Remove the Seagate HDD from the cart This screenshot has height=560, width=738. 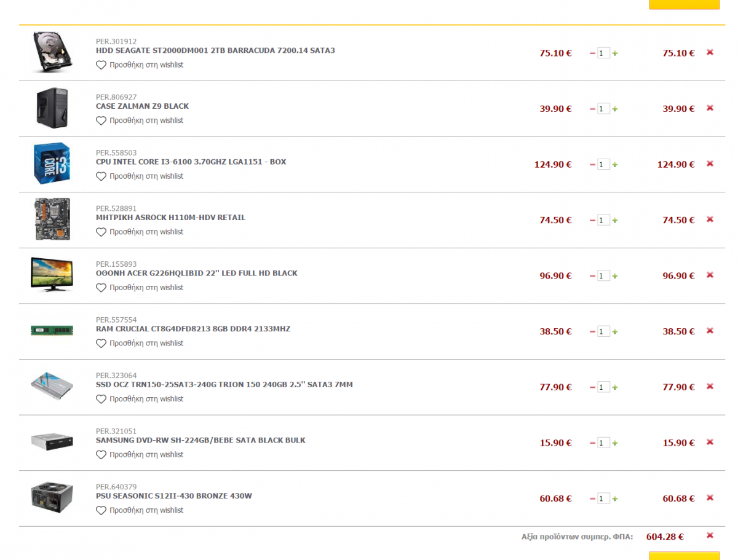click(x=710, y=52)
